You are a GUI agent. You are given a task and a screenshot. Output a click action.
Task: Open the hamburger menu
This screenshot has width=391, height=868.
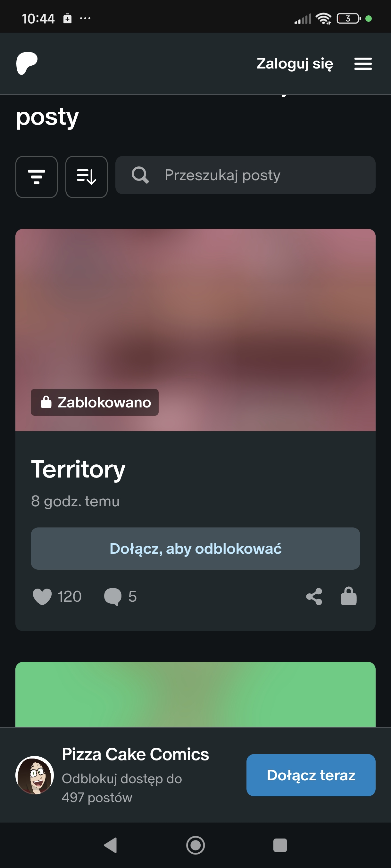363,64
